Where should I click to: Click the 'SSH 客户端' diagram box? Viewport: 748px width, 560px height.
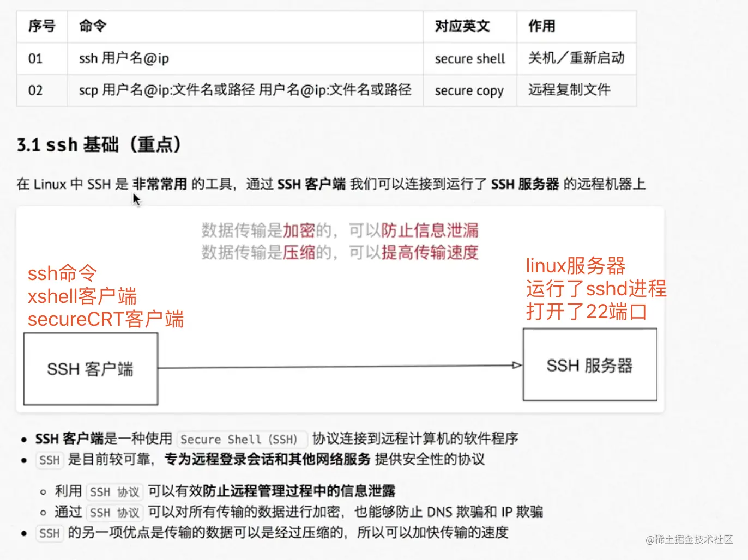[91, 369]
